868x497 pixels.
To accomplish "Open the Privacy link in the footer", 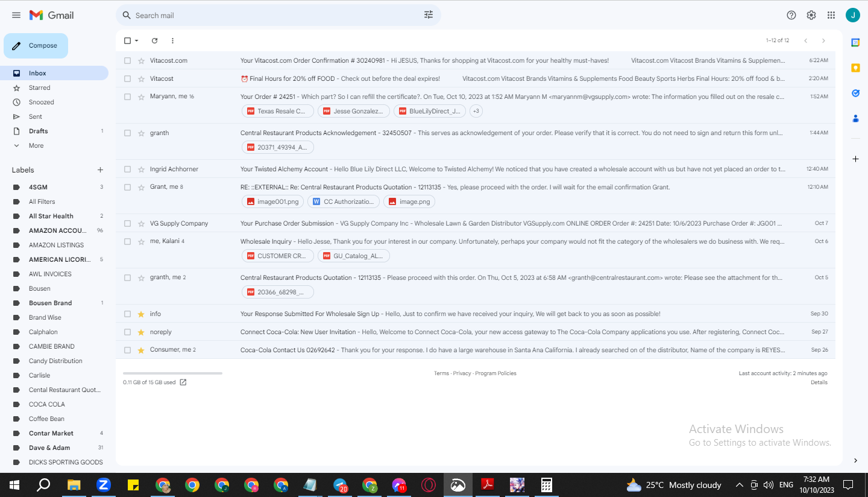I will pyautogui.click(x=462, y=373).
